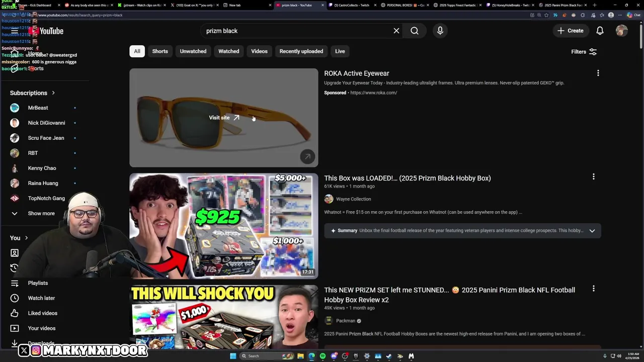This screenshot has height=362, width=644.
Task: Click the $925 Prizm Black video thumbnail
Action: click(x=224, y=226)
